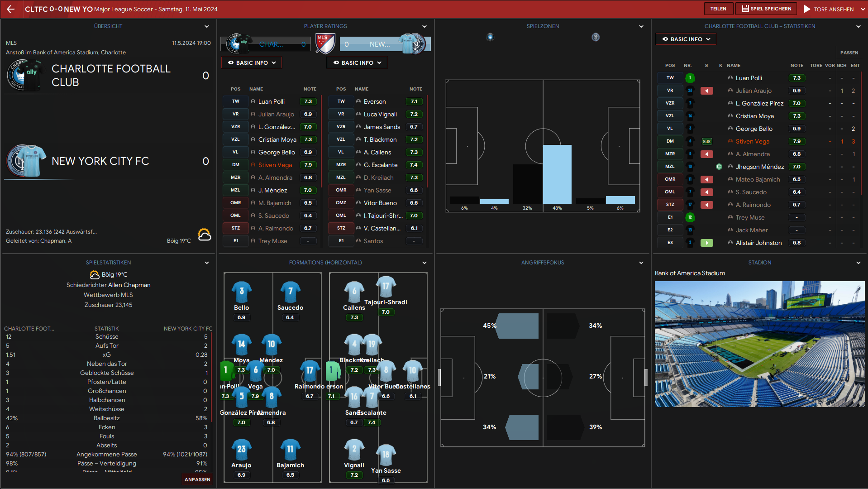868x489 pixels.
Task: Click the SdS player-of-match badge for Stiven Vega
Action: 706,141
